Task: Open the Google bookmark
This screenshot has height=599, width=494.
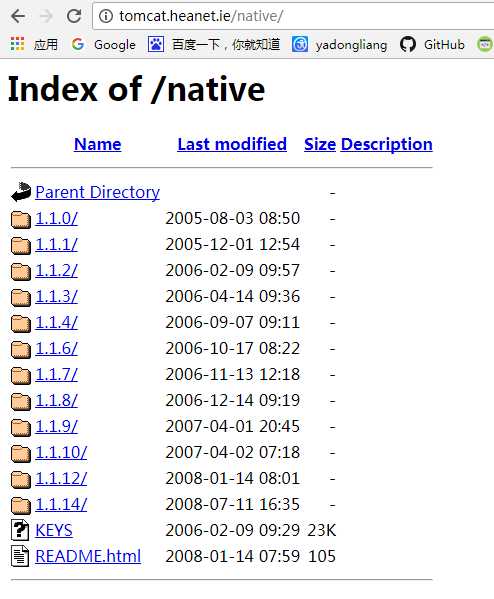Action: [104, 45]
